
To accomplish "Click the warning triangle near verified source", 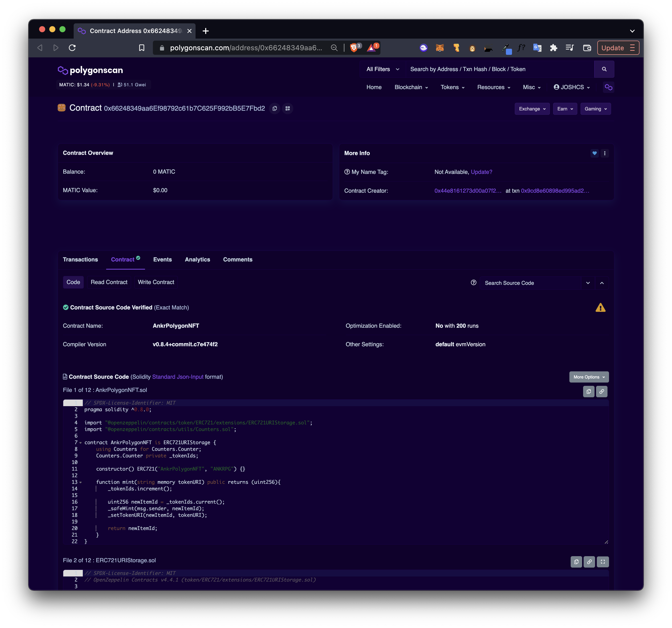I will pos(601,307).
